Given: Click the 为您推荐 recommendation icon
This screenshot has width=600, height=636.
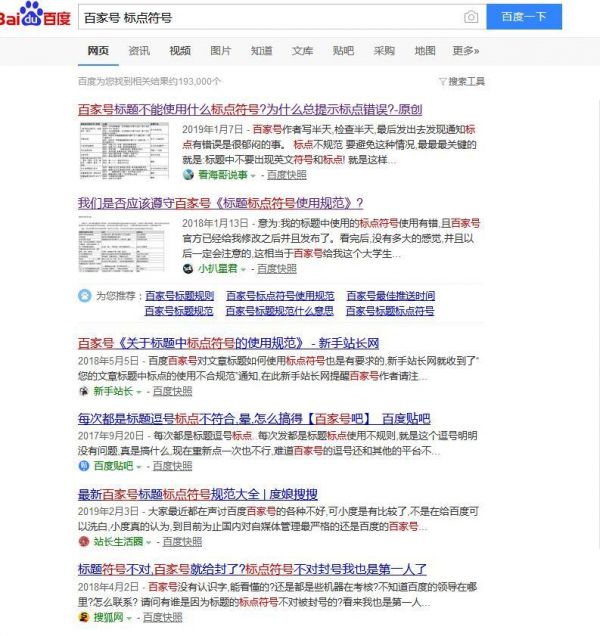Looking at the screenshot, I should click(x=85, y=296).
